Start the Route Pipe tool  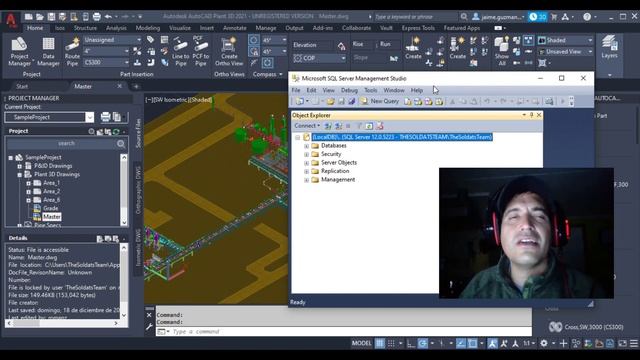click(x=72, y=52)
